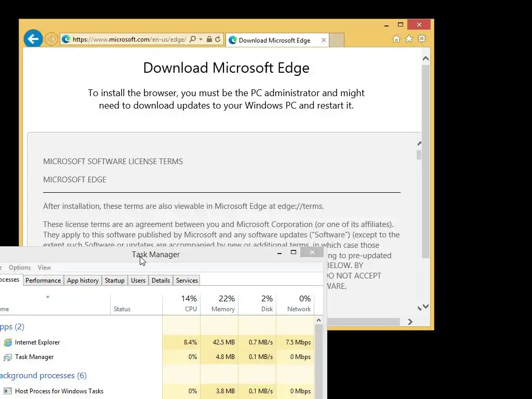Maximize the Task Manager window
The image size is (532, 399).
pyautogui.click(x=294, y=252)
